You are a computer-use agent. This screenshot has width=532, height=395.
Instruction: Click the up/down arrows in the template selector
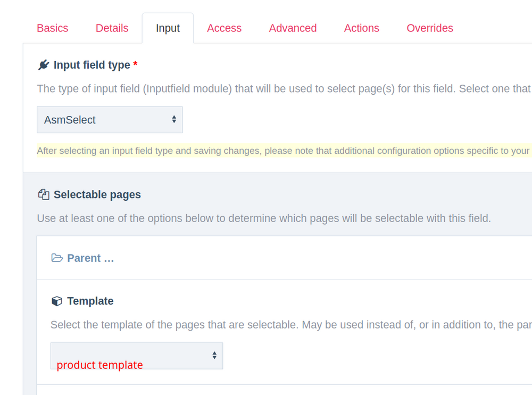[214, 356]
